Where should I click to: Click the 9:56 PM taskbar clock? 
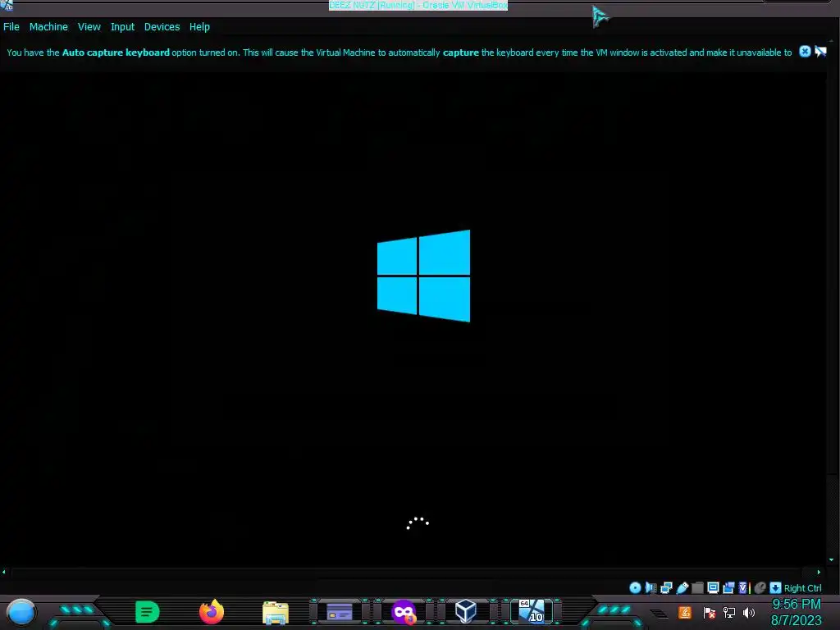pos(796,605)
